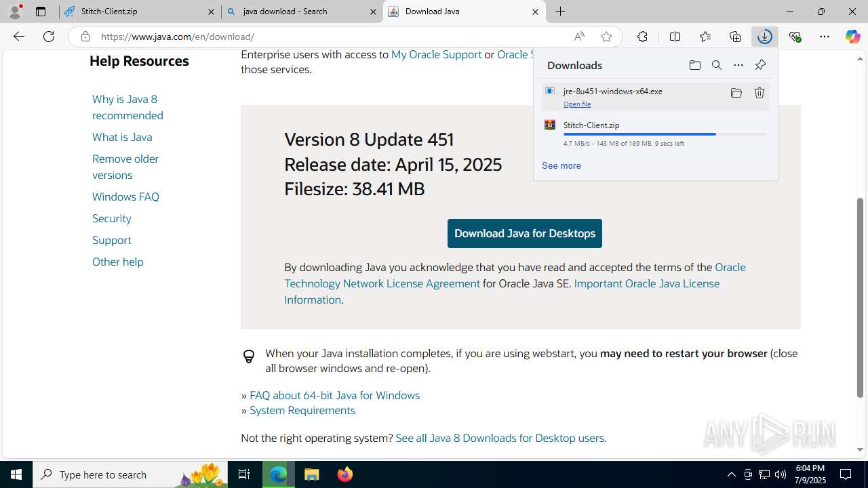Image resolution: width=868 pixels, height=488 pixels.
Task: Go back to the previous page
Action: coord(19,37)
